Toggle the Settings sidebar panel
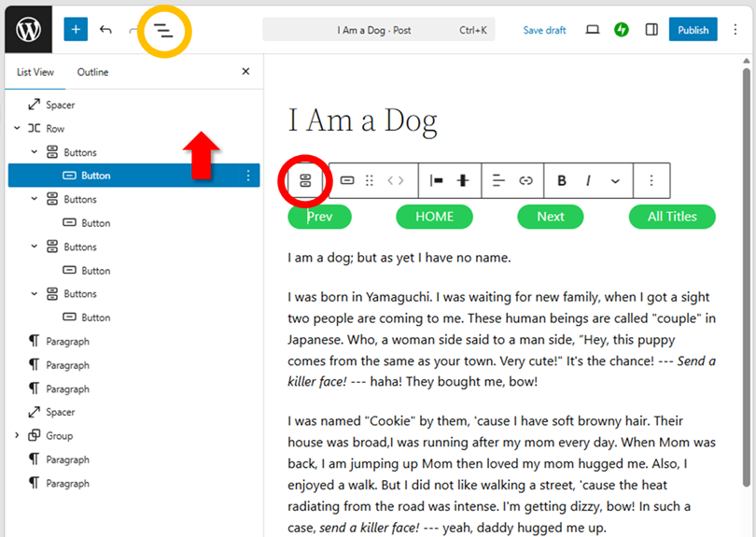756x537 pixels. pyautogui.click(x=651, y=30)
